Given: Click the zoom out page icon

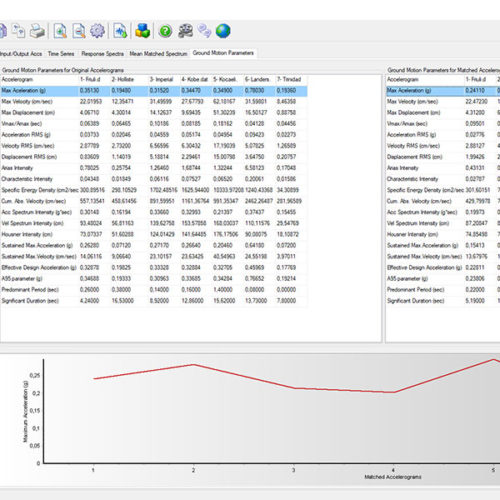Looking at the screenshot, I should pyautogui.click(x=79, y=31).
